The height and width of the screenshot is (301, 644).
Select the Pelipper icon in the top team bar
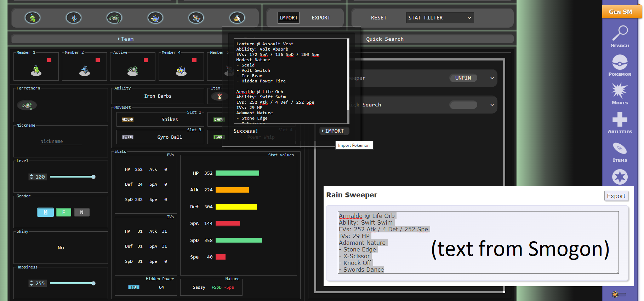(x=237, y=18)
